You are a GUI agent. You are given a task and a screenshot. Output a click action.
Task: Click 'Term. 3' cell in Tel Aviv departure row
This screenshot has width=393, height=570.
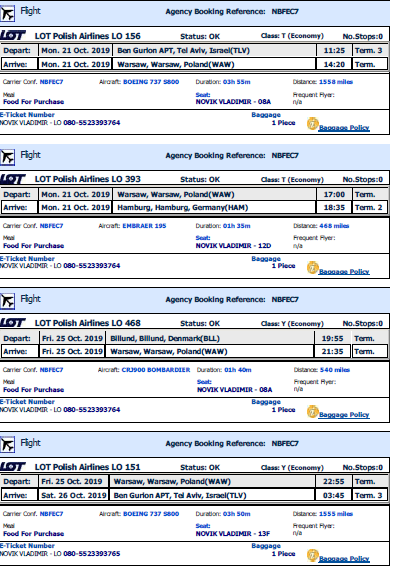click(369, 51)
